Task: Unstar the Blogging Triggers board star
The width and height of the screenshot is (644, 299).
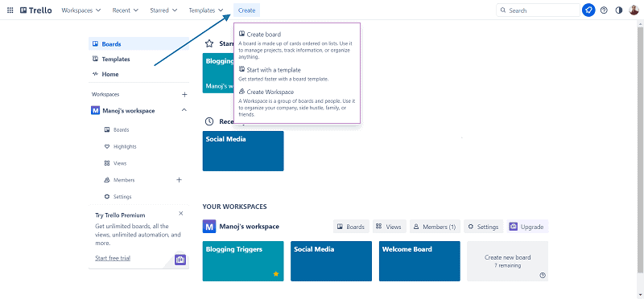Action: click(x=276, y=274)
